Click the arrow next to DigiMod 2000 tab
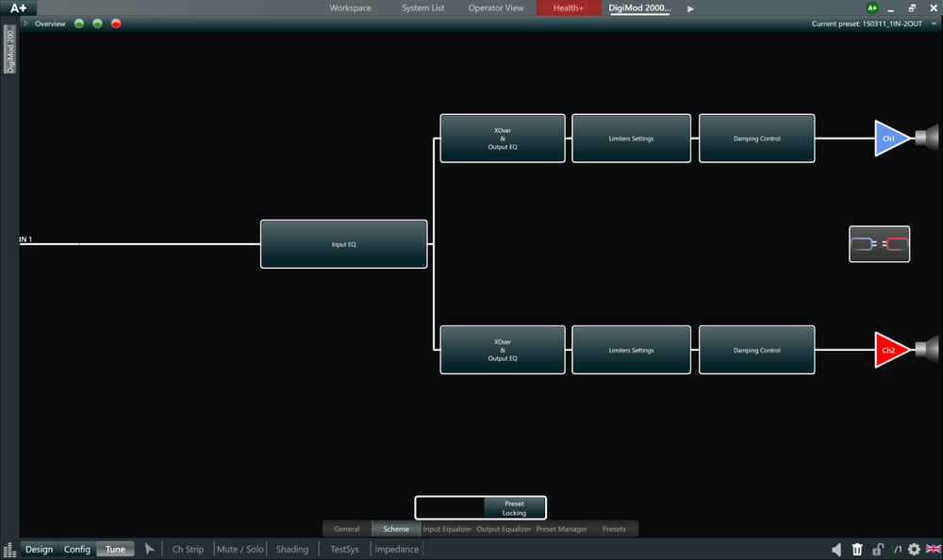Image resolution: width=943 pixels, height=560 pixels. (690, 8)
